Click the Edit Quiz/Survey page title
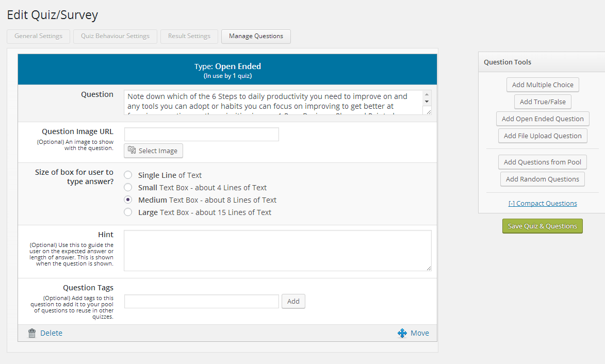This screenshot has width=605, height=364. pyautogui.click(x=53, y=15)
